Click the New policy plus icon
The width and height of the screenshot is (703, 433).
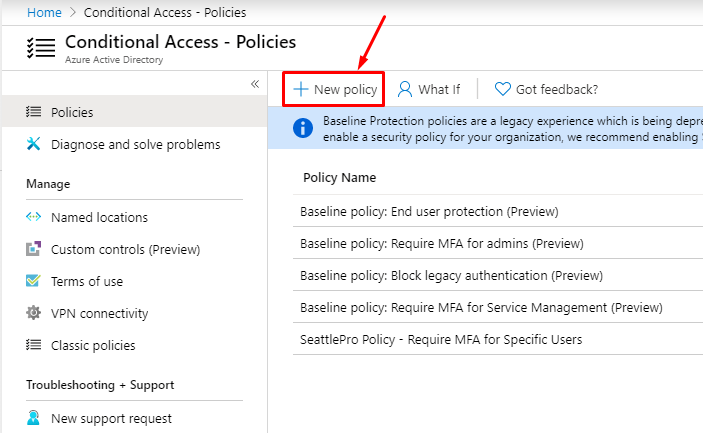pyautogui.click(x=300, y=89)
